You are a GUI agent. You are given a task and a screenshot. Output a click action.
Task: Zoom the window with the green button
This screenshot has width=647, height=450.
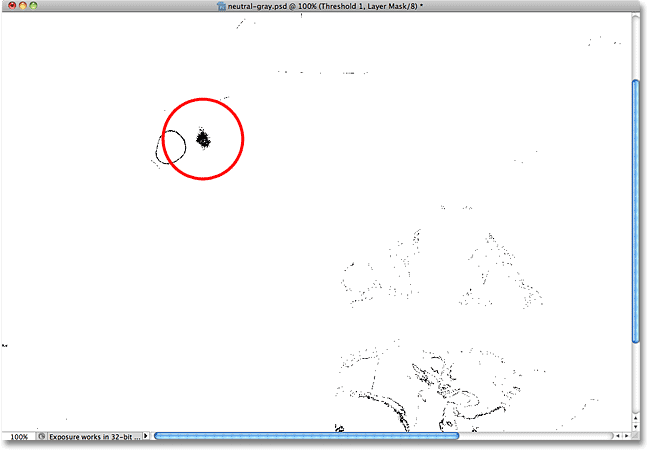click(33, 5)
